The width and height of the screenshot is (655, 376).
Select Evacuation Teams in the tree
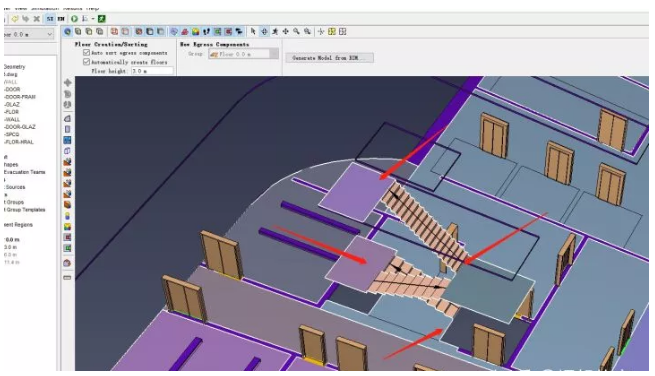pos(24,172)
